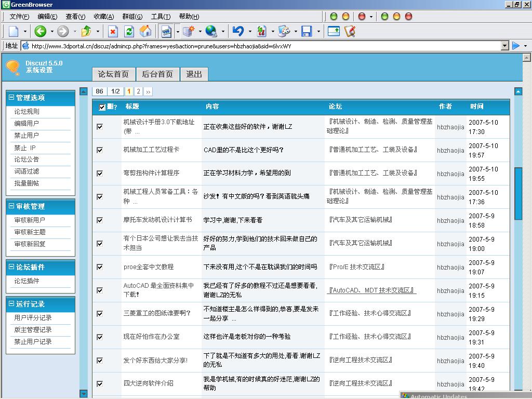Image resolution: width=532 pixels, height=399 pixels.
Task: Click the notepad with pencil icon
Action: [350, 31]
